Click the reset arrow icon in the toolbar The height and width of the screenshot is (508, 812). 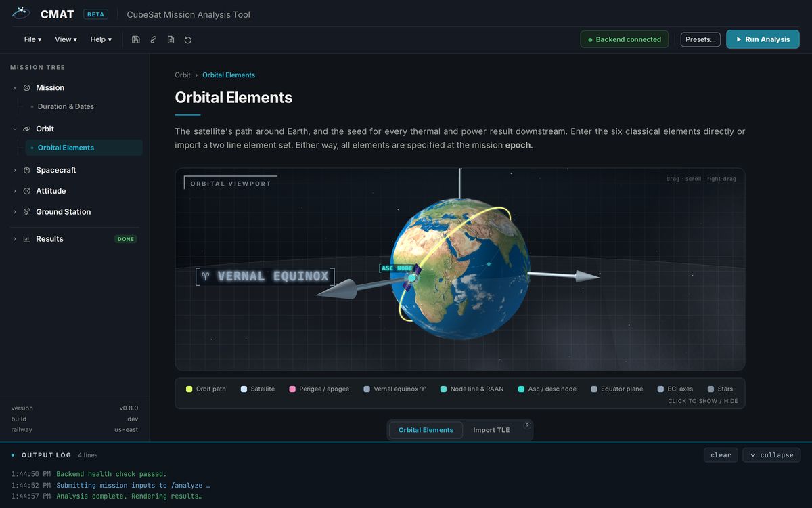pos(188,39)
